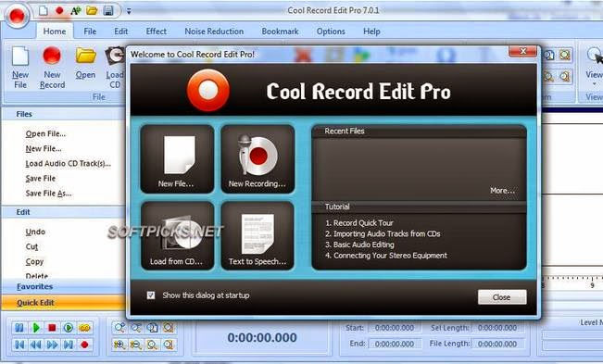Switch to the Effect ribbon tab
The width and height of the screenshot is (603, 364).
(x=157, y=31)
